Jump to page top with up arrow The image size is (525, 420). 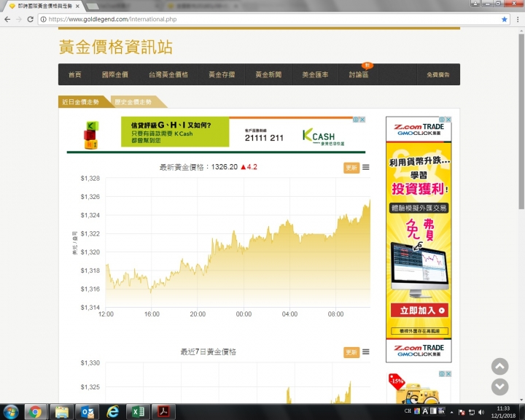point(500,367)
